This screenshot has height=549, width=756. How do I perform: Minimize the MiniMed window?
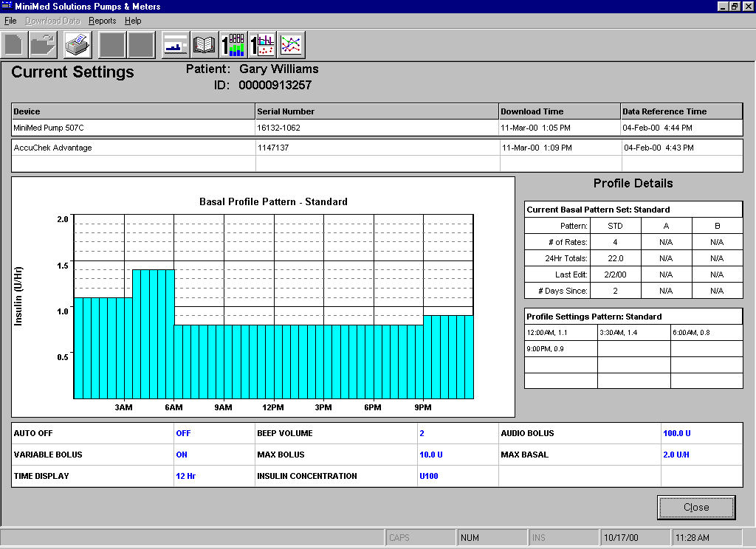723,6
